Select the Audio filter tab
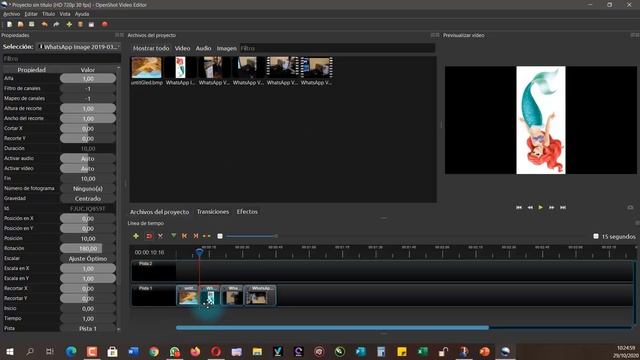Image resolution: width=640 pixels, height=360 pixels. click(203, 48)
